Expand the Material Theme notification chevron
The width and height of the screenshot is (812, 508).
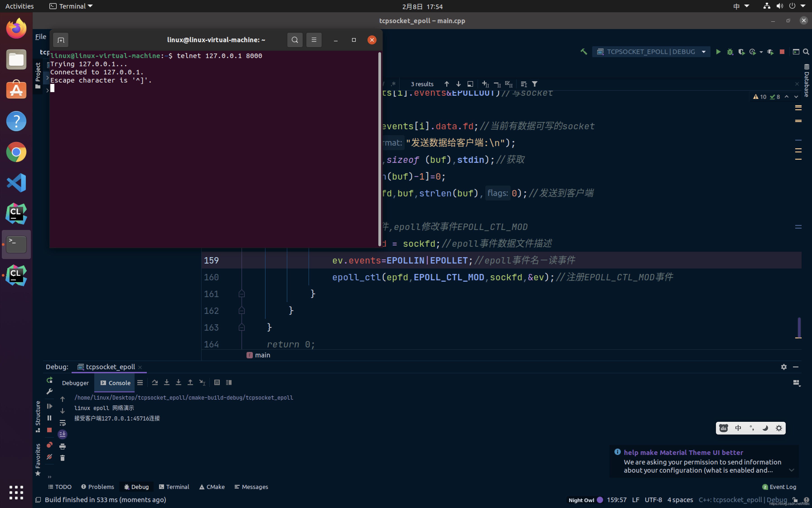pyautogui.click(x=791, y=470)
